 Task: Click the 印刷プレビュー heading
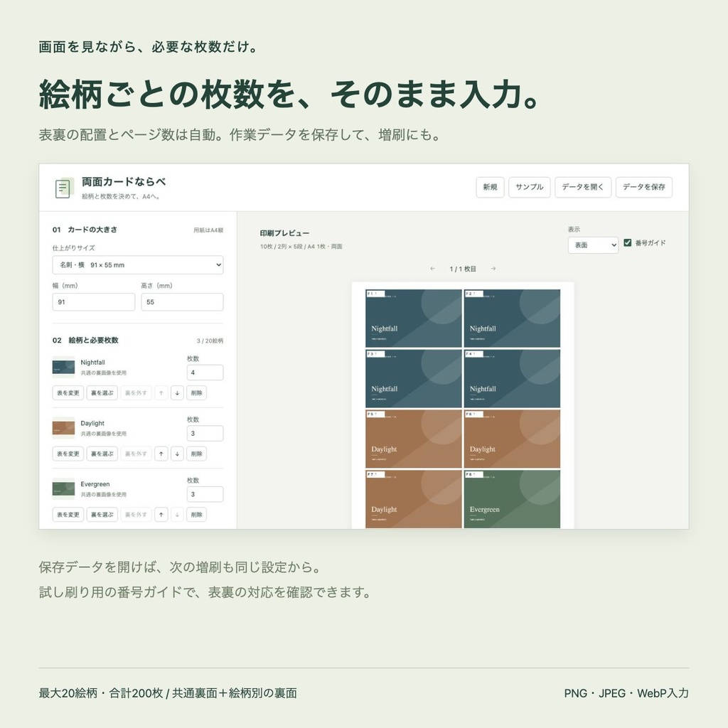pos(284,233)
